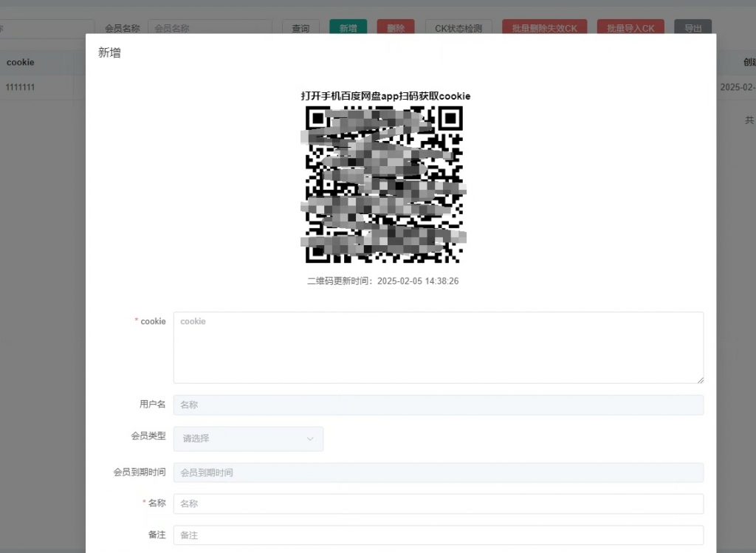Click the 批量导入CK button
756x553 pixels.
tap(630, 28)
